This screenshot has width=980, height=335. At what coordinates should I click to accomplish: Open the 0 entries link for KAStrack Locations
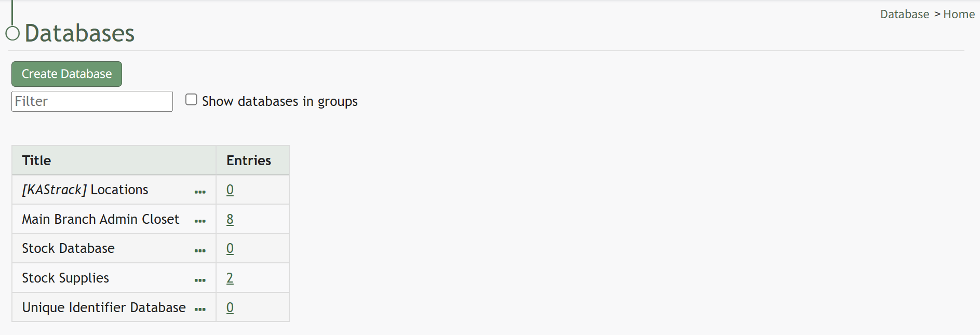click(230, 190)
